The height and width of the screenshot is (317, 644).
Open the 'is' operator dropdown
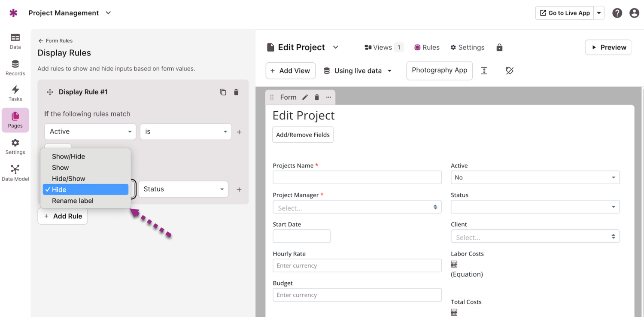tap(185, 131)
